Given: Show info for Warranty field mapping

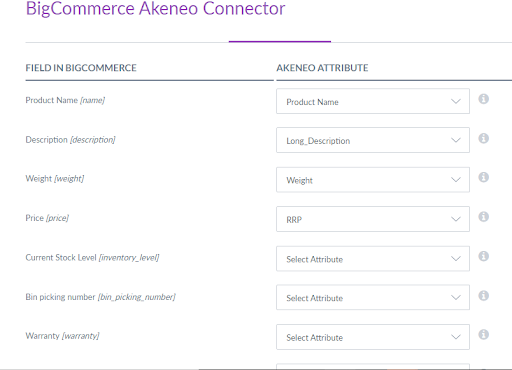Looking at the screenshot, I should pos(484,334).
